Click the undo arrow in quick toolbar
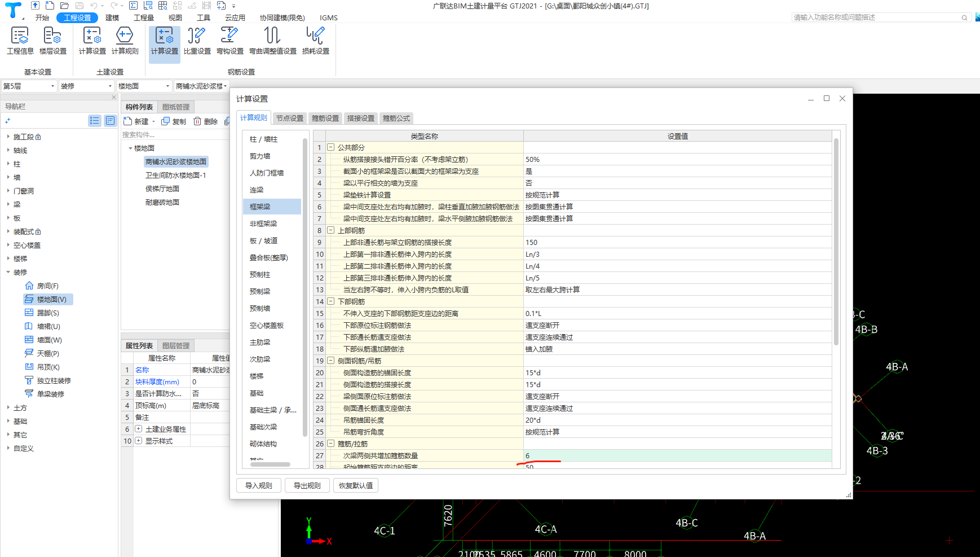This screenshot has width=980, height=557. (94, 6)
